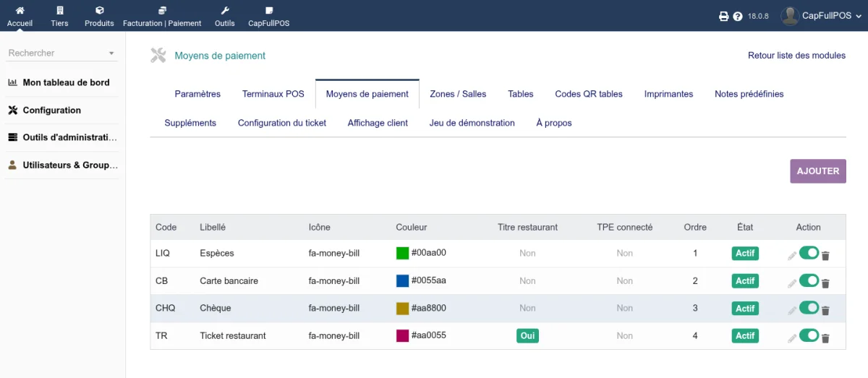Image resolution: width=868 pixels, height=378 pixels.
Task: Follow Retour liste des modules link
Action: (796, 56)
